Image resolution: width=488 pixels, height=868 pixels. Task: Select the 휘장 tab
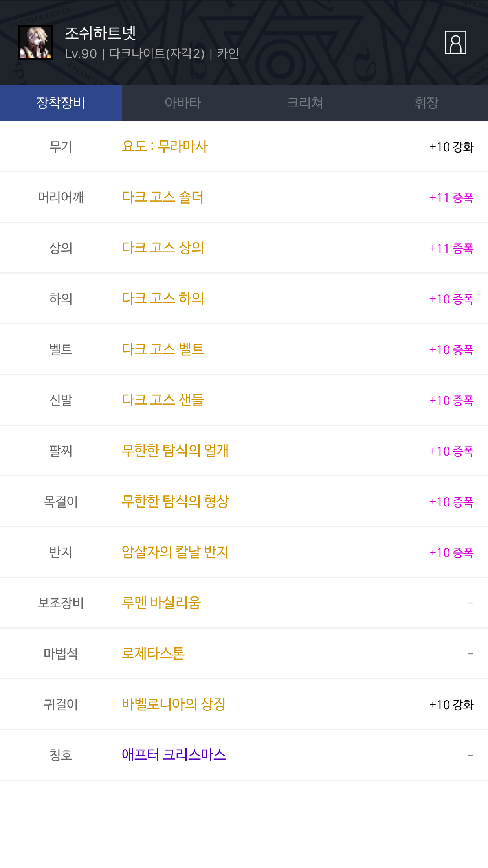pos(426,103)
